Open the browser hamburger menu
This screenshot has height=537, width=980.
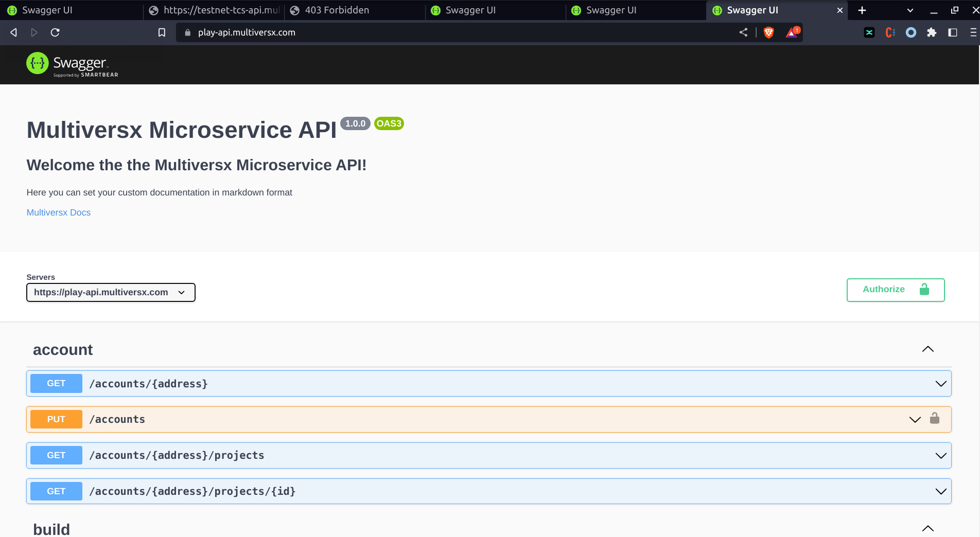point(973,32)
